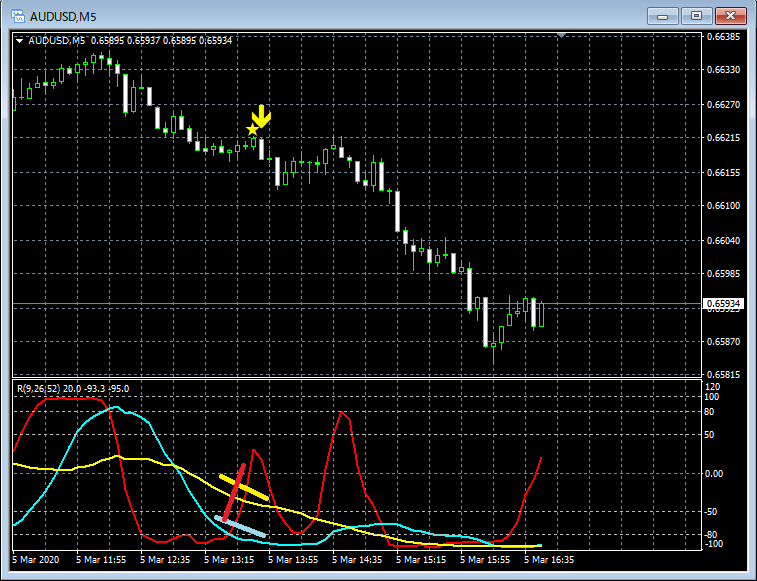Click the yellow down arrow signal marker
Viewport: 757px width, 581px height.
point(261,116)
